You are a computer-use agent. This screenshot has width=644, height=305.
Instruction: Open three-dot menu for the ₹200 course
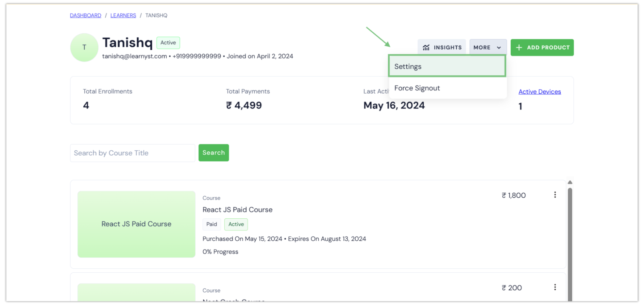pyautogui.click(x=555, y=287)
